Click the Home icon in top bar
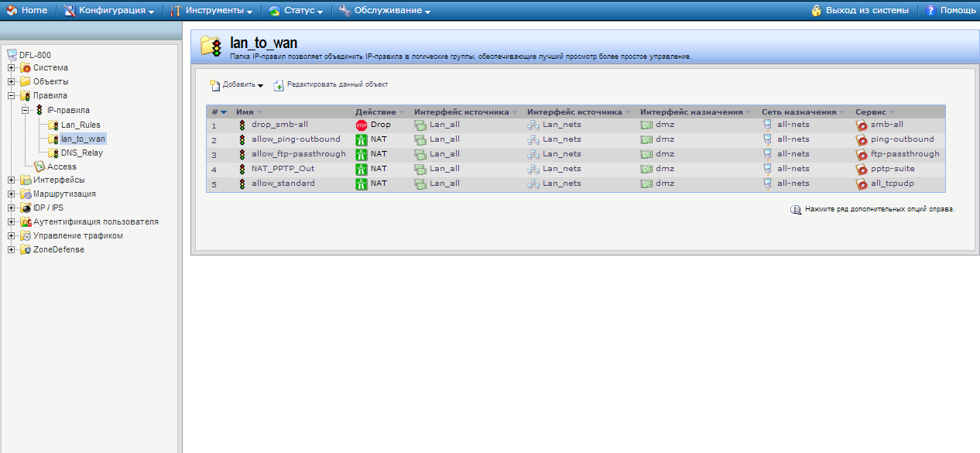The image size is (980, 453). (12, 11)
